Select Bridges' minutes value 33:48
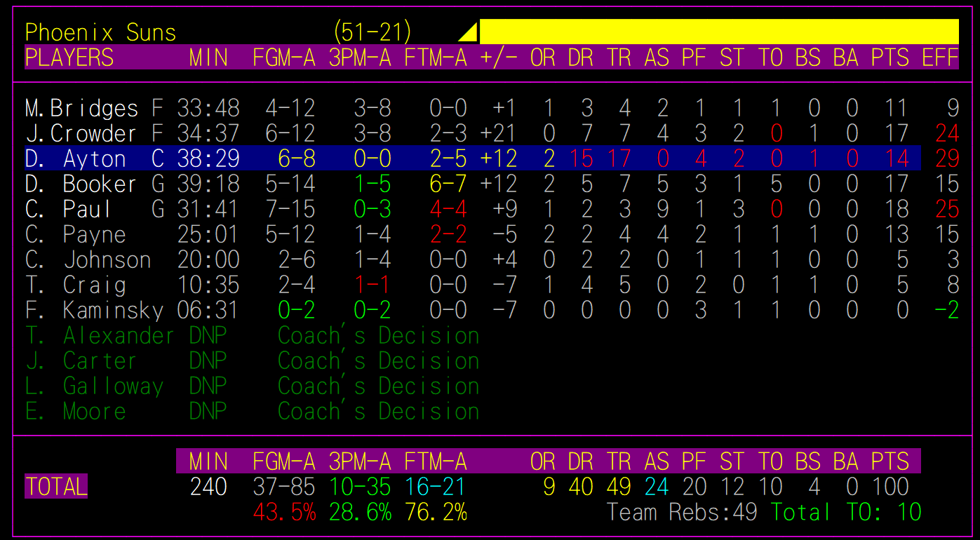The width and height of the screenshot is (980, 540). pos(208,108)
